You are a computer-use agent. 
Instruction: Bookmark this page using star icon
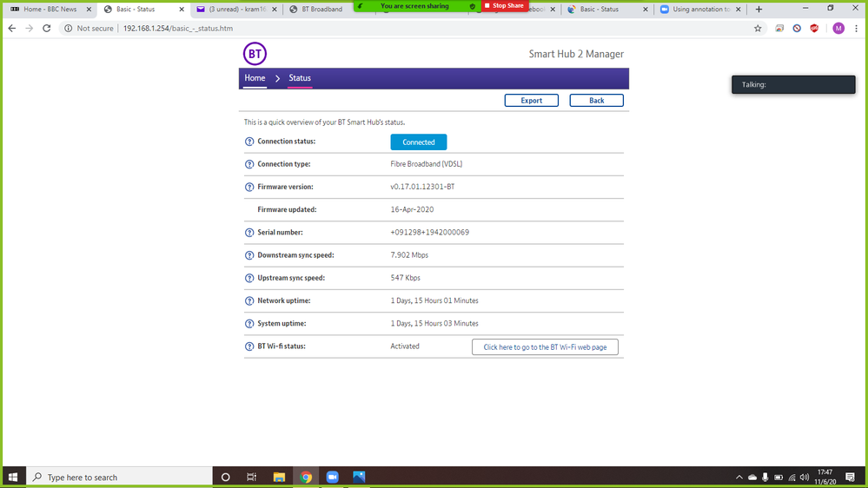(758, 29)
